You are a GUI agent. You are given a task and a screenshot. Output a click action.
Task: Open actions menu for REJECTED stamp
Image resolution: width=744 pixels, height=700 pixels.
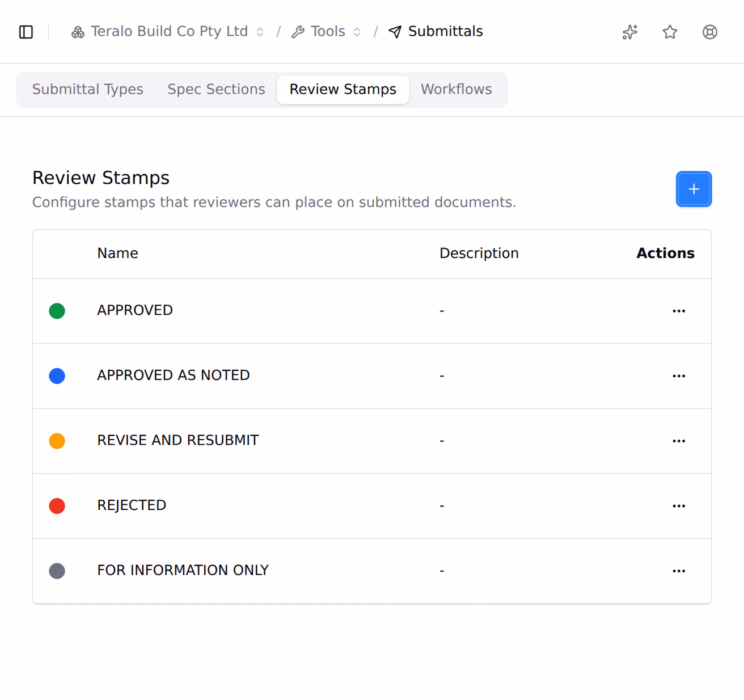click(679, 506)
